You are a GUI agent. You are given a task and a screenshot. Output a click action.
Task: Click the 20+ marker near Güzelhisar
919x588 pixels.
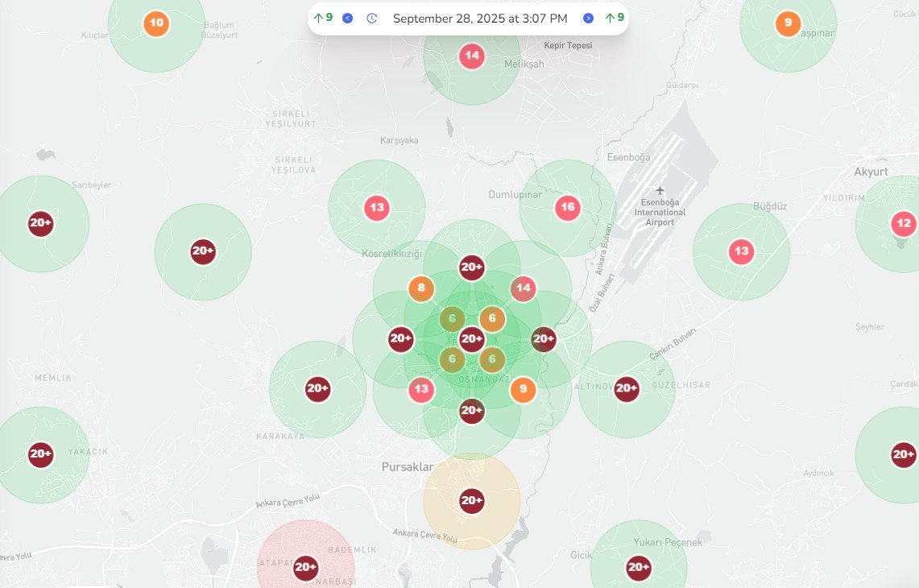(x=627, y=390)
